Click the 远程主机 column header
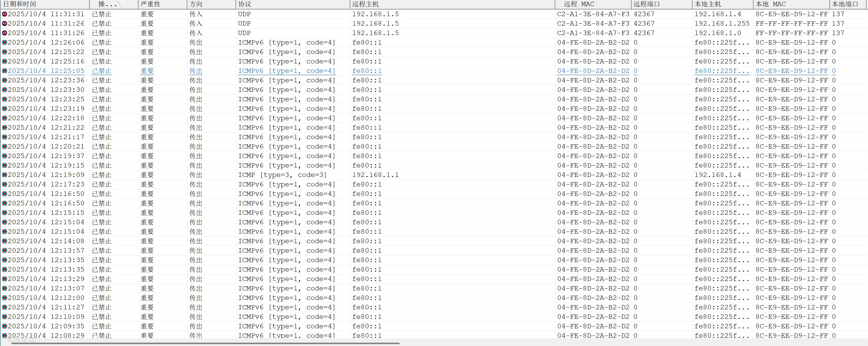This screenshot has width=868, height=346. point(365,4)
